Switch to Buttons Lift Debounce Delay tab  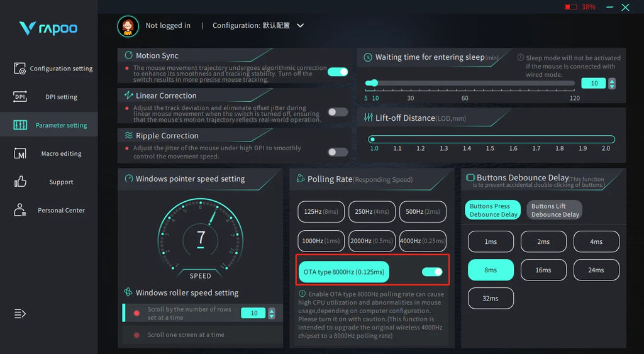[555, 210]
